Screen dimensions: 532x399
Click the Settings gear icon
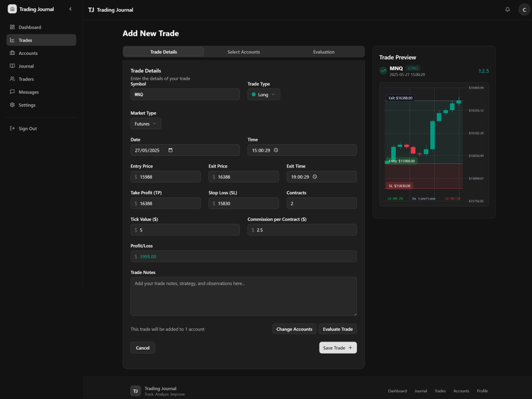pos(12,105)
